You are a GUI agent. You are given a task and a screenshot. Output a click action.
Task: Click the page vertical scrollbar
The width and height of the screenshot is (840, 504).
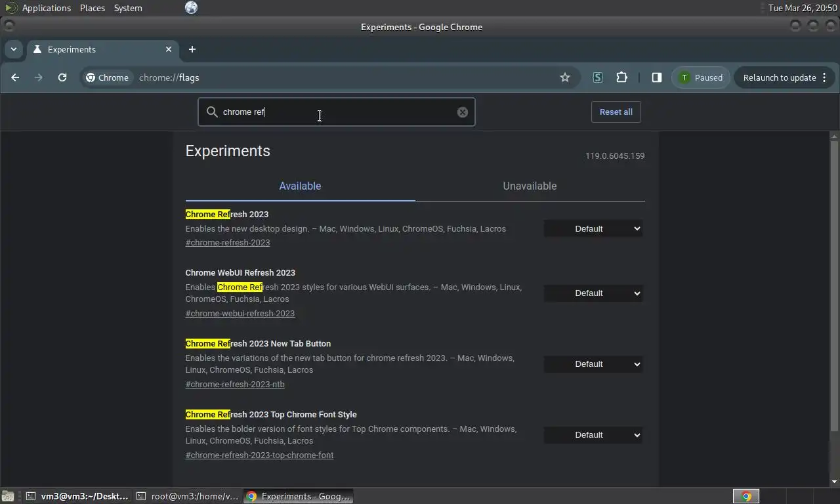coord(834,285)
